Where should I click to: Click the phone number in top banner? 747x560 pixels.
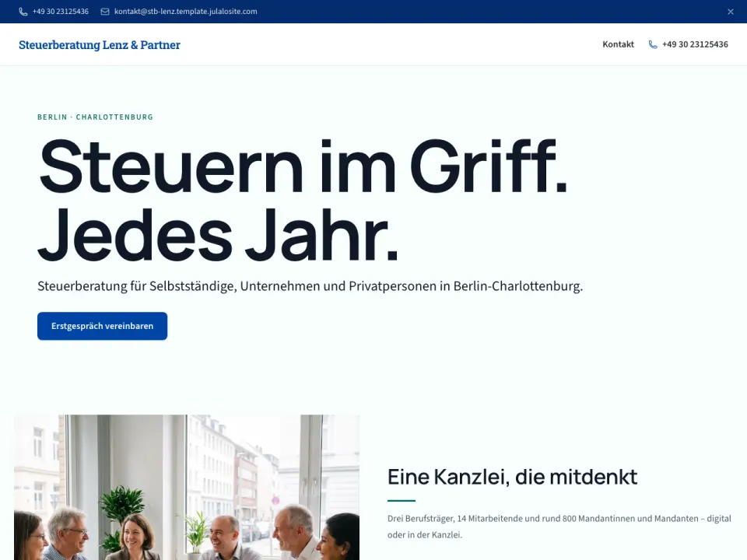[x=61, y=12]
